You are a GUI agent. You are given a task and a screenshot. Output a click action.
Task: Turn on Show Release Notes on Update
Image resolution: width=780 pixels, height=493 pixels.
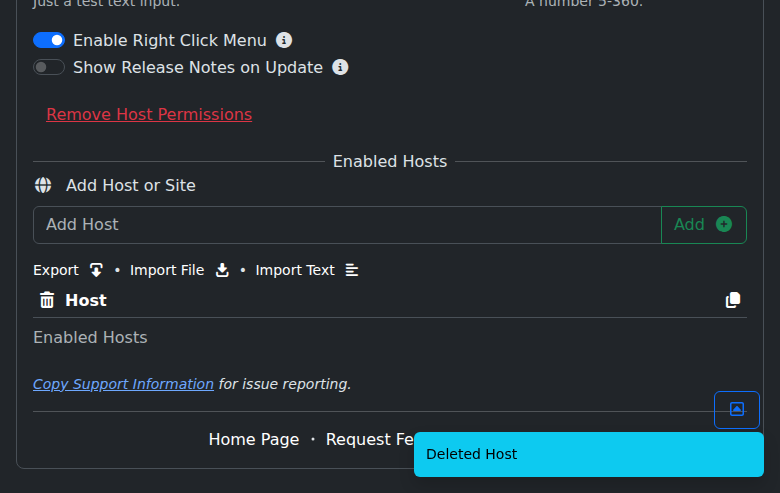pos(49,68)
